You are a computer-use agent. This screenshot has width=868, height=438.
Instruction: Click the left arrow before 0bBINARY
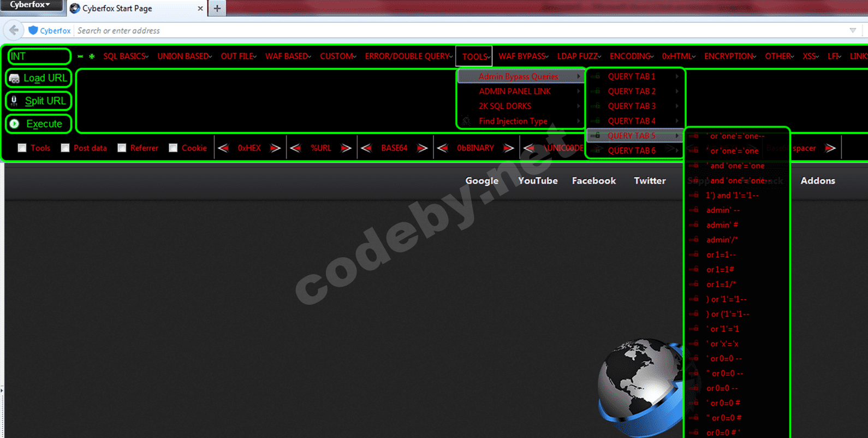pyautogui.click(x=443, y=148)
